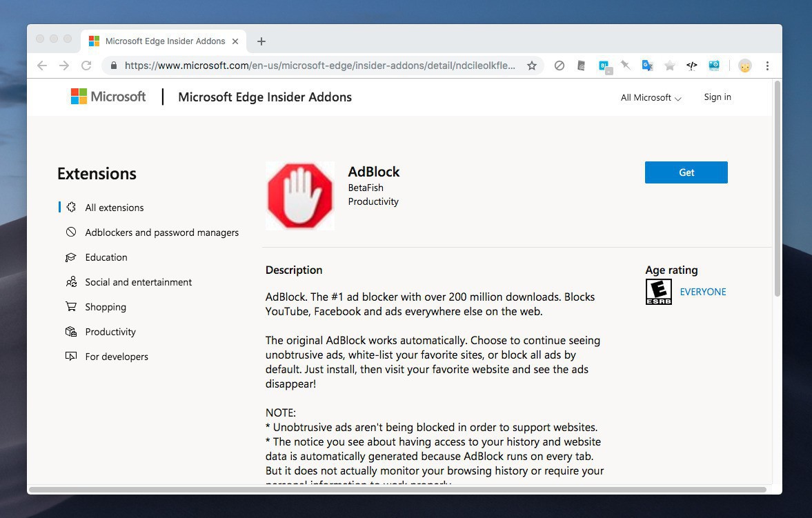812x518 pixels.
Task: Open the Shopping extensions category
Action: (105, 307)
